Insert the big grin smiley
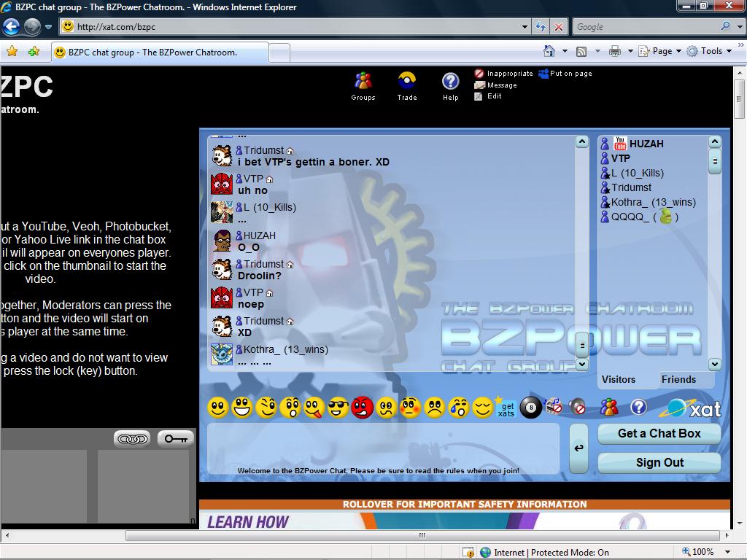The height and width of the screenshot is (560, 747). tap(242, 408)
